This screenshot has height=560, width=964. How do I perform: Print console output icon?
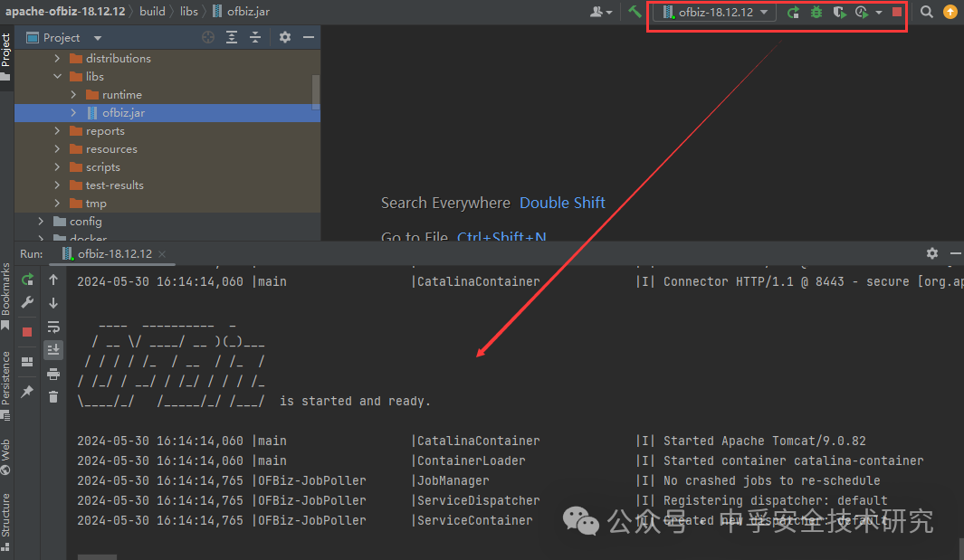(x=53, y=373)
